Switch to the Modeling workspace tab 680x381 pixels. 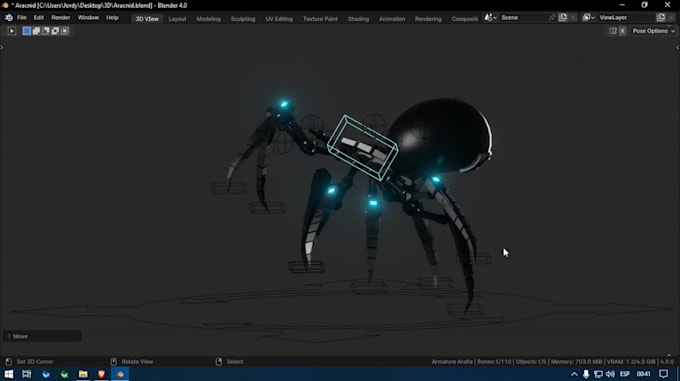click(208, 19)
